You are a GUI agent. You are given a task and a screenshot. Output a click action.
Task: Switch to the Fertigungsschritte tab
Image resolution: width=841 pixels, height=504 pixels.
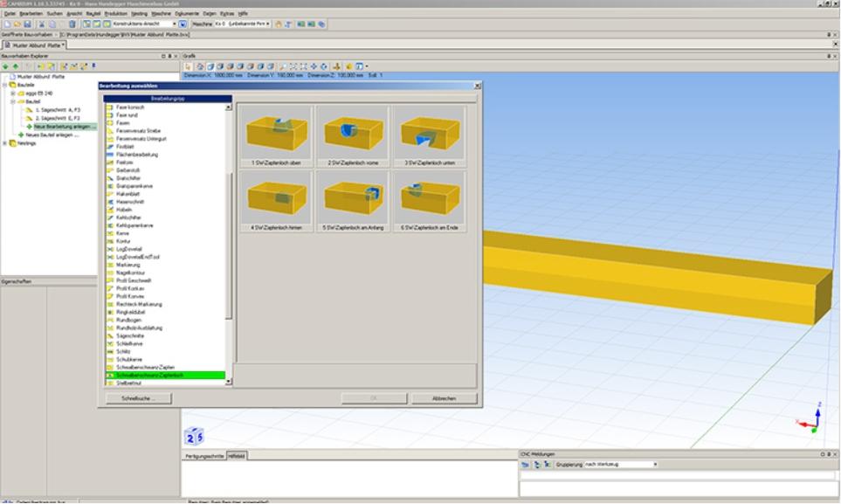(x=203, y=456)
